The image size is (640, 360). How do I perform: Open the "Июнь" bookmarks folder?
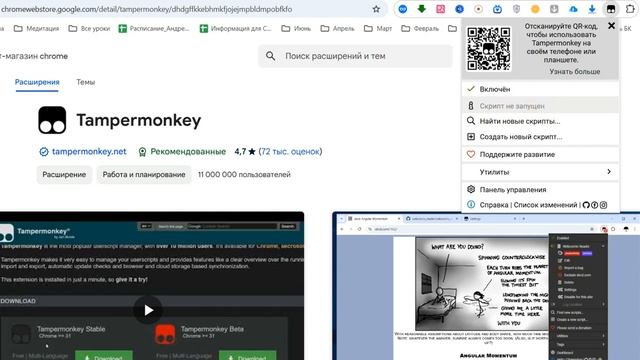296,29
